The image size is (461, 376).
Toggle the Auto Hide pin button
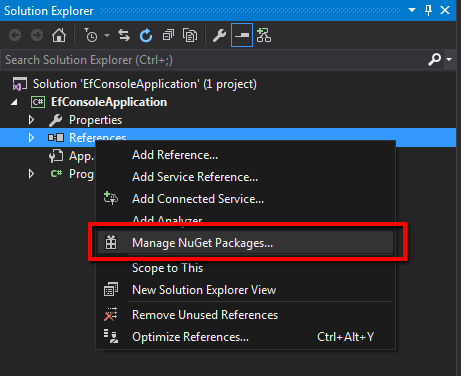click(x=429, y=10)
